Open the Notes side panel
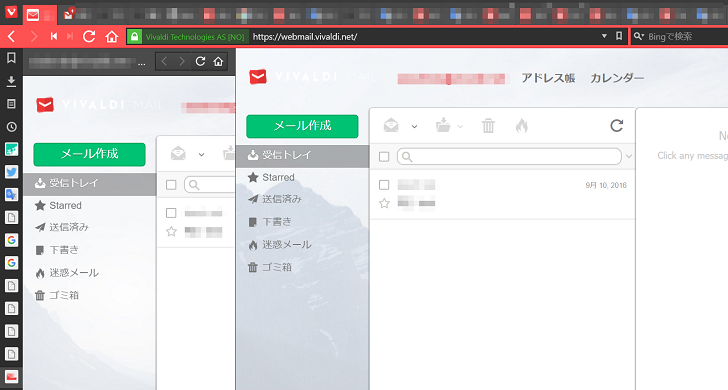Viewport: 728px width, 390px height. pyautogui.click(x=11, y=104)
